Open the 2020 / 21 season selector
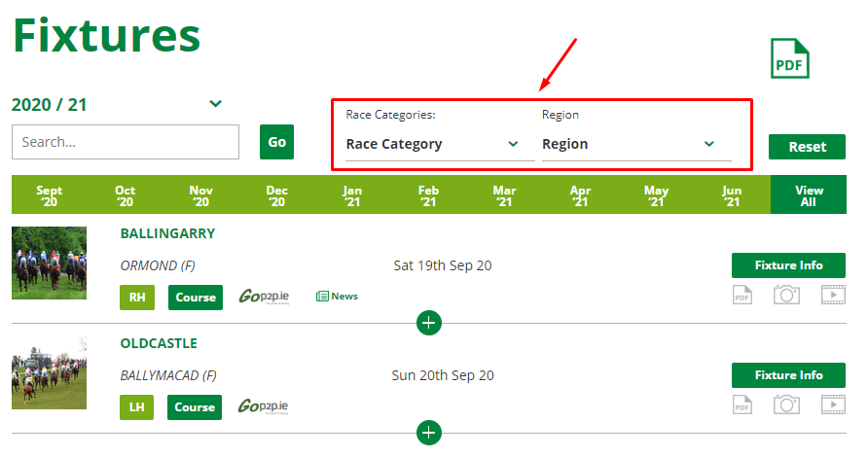 117,105
